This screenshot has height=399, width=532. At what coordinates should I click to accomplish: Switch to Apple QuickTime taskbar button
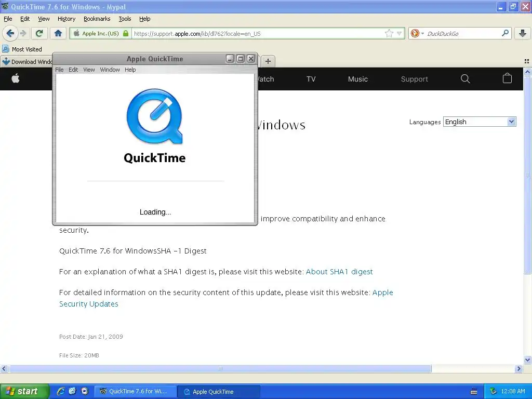click(x=219, y=392)
